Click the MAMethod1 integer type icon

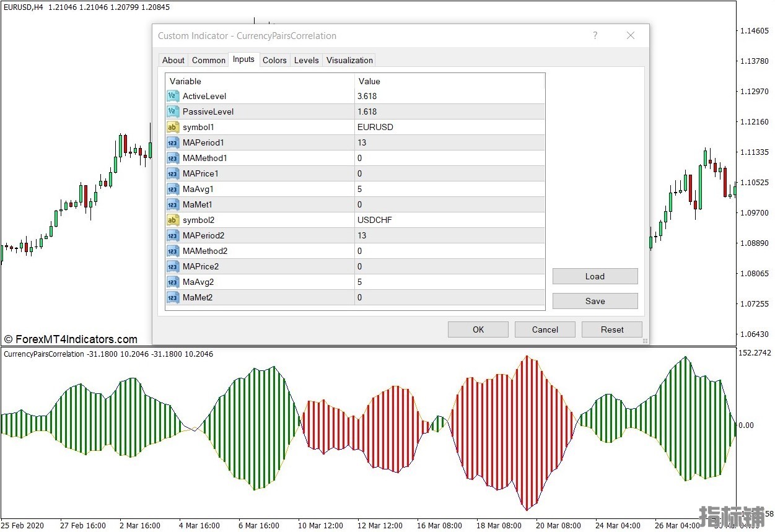[173, 158]
